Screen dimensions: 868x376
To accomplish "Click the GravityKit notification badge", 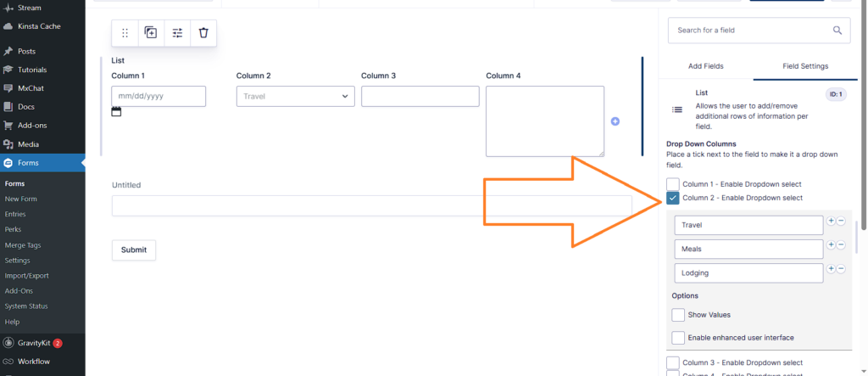I will [58, 343].
